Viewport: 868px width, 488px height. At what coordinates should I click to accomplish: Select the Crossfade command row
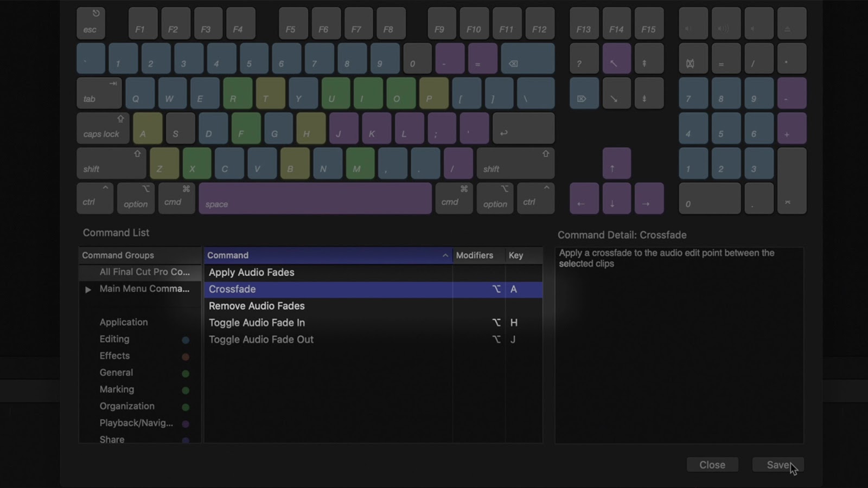point(373,290)
